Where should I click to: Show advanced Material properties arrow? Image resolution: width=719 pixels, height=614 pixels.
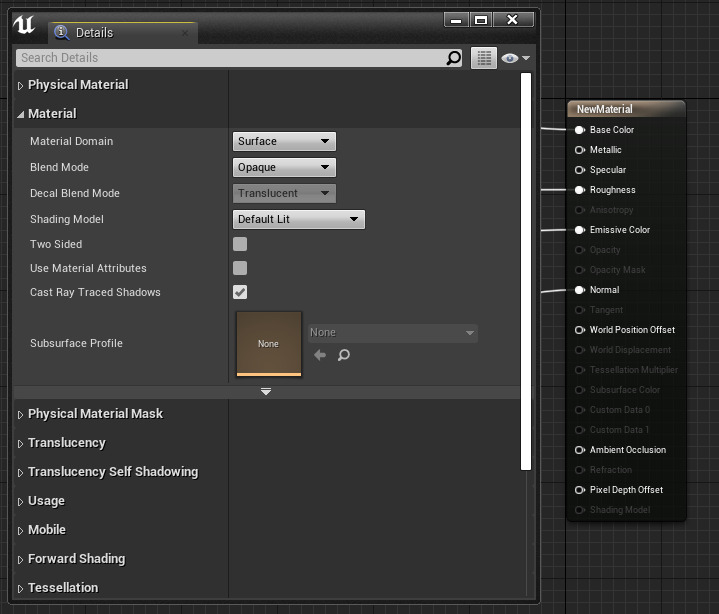point(266,392)
